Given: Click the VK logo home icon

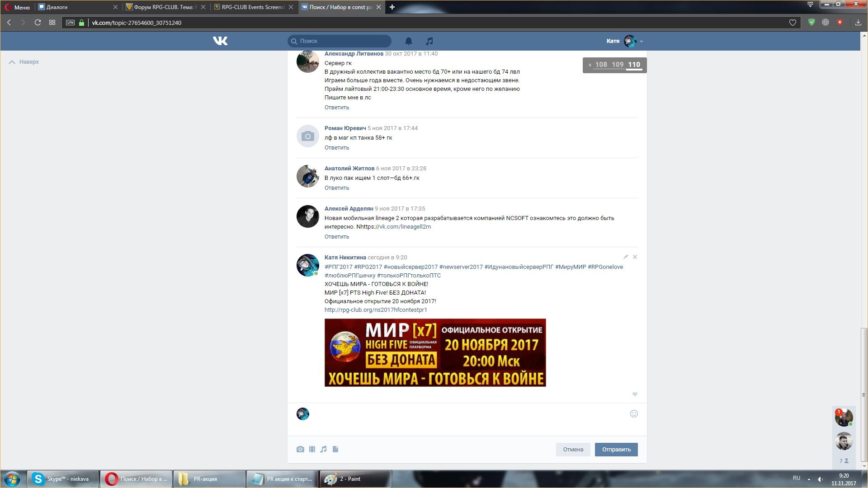Looking at the screenshot, I should point(220,41).
